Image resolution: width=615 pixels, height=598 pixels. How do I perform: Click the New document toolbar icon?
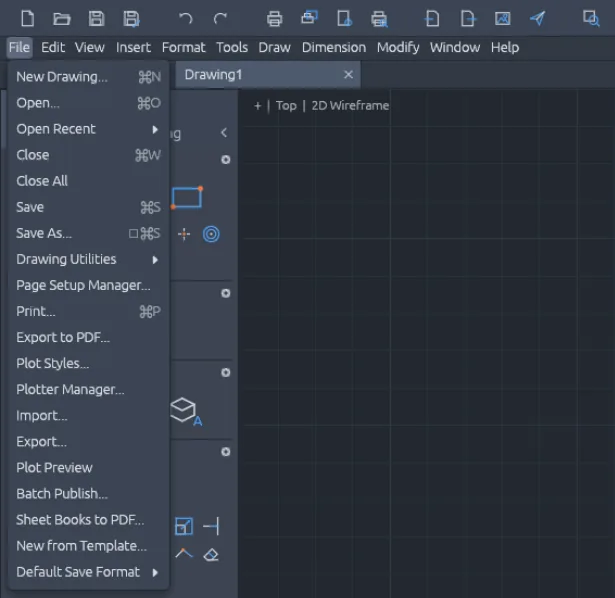click(x=27, y=18)
